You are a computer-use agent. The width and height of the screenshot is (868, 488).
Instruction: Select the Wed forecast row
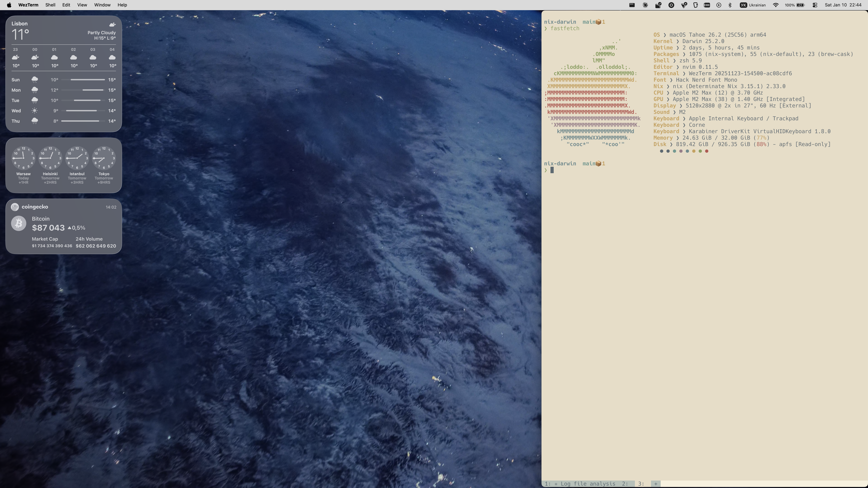(x=63, y=111)
